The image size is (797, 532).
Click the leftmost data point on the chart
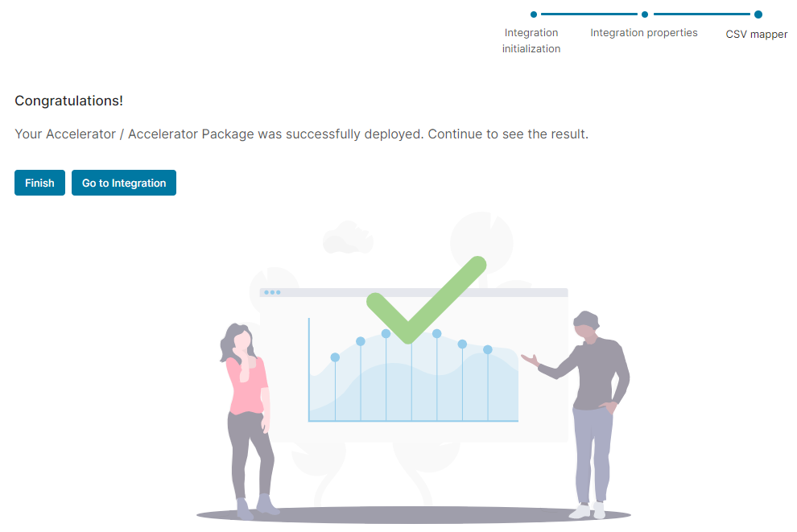(335, 357)
